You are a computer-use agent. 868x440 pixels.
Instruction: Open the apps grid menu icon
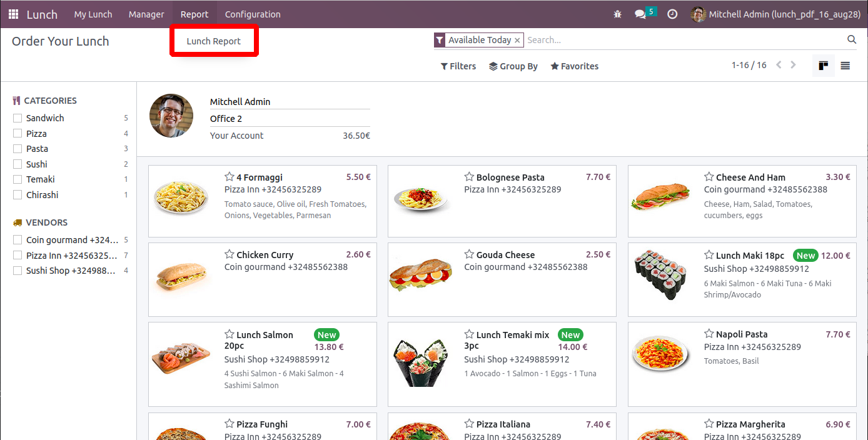tap(13, 14)
